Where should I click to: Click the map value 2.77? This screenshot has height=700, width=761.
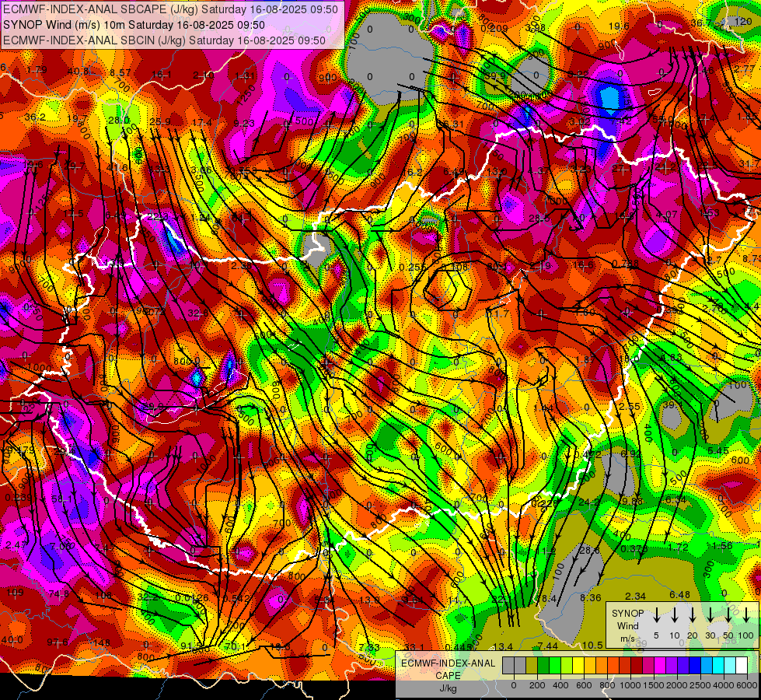coord(744,69)
